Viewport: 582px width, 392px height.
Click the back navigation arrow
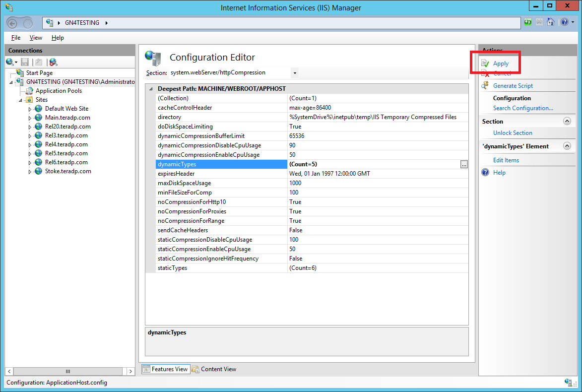12,23
